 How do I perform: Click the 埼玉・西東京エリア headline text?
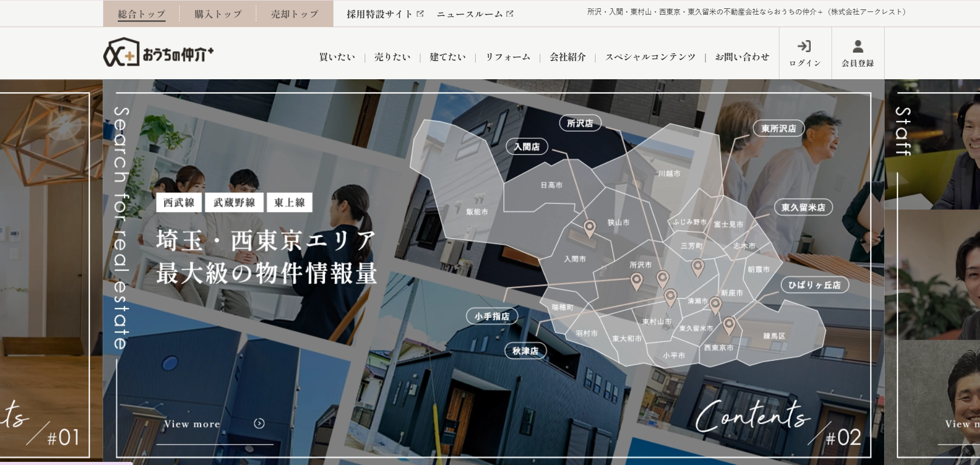(266, 240)
